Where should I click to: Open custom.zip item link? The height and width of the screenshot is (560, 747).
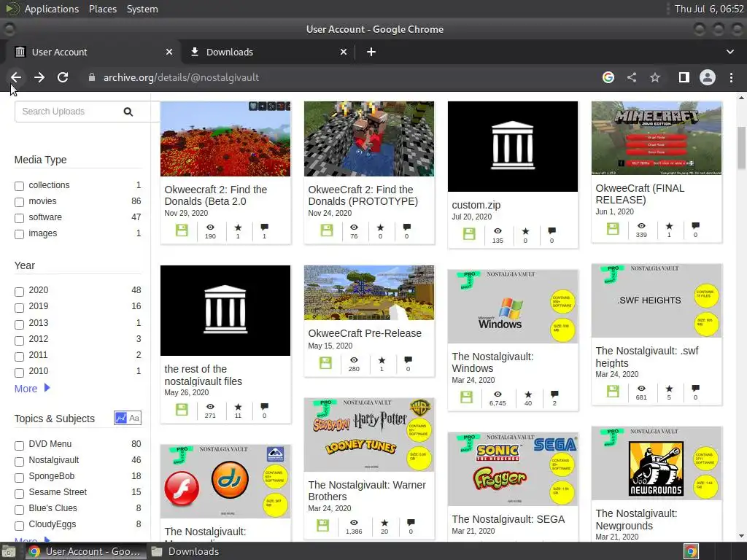point(476,205)
